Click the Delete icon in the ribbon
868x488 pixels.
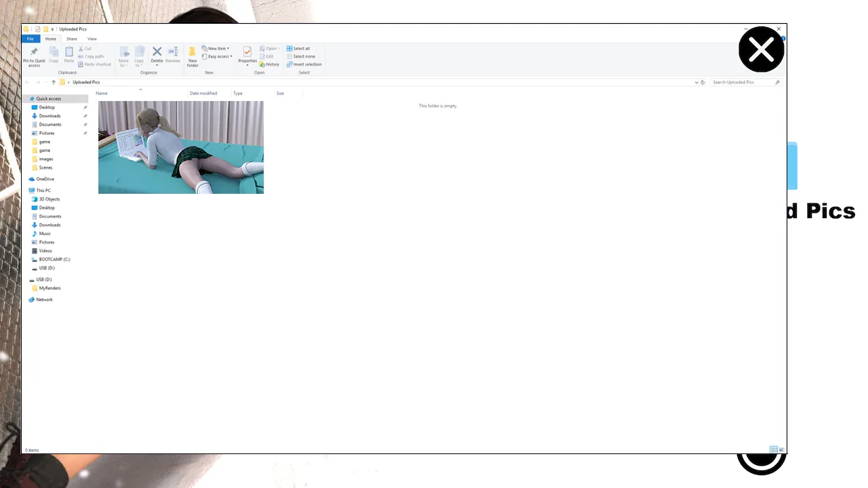[157, 52]
